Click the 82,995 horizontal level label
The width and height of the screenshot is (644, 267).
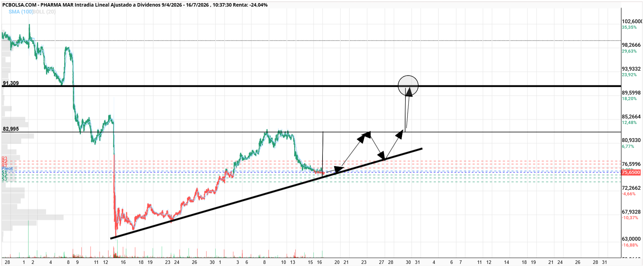click(11, 129)
